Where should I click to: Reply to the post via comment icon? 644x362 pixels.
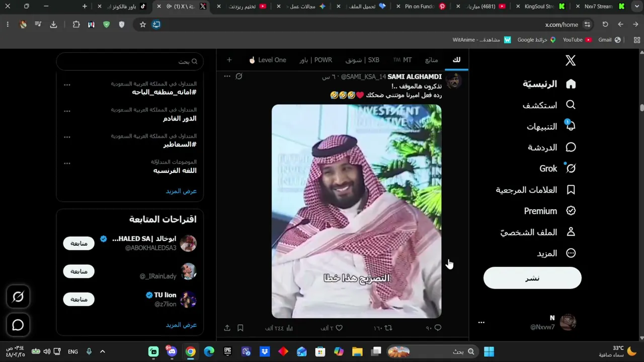tap(438, 328)
